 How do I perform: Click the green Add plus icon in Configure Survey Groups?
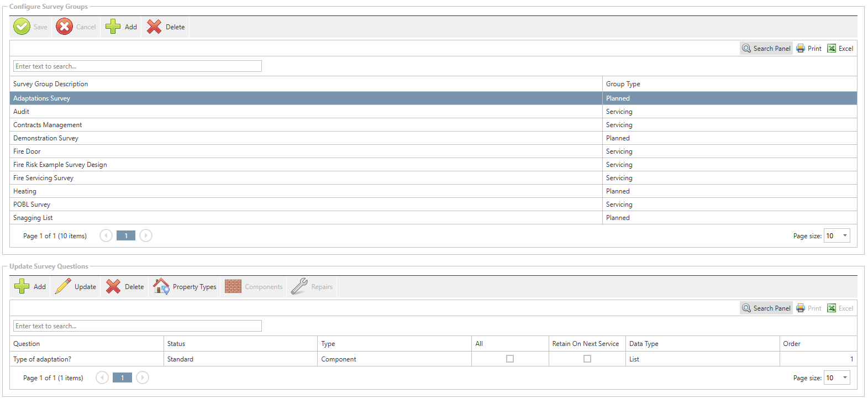click(x=113, y=27)
